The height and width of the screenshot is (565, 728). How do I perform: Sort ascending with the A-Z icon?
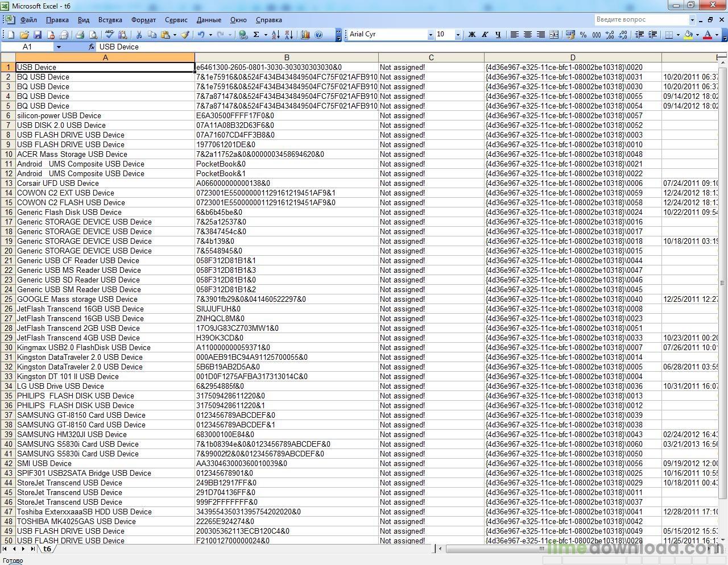275,35
